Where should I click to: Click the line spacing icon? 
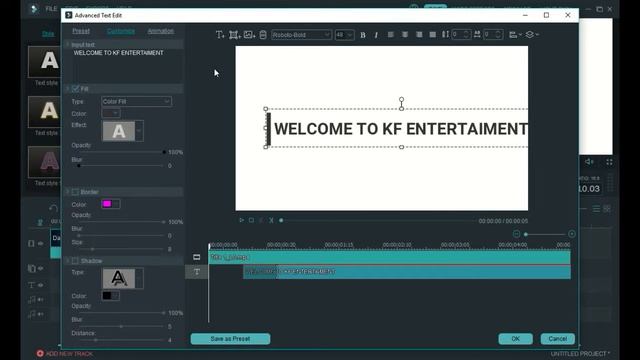(x=445, y=35)
